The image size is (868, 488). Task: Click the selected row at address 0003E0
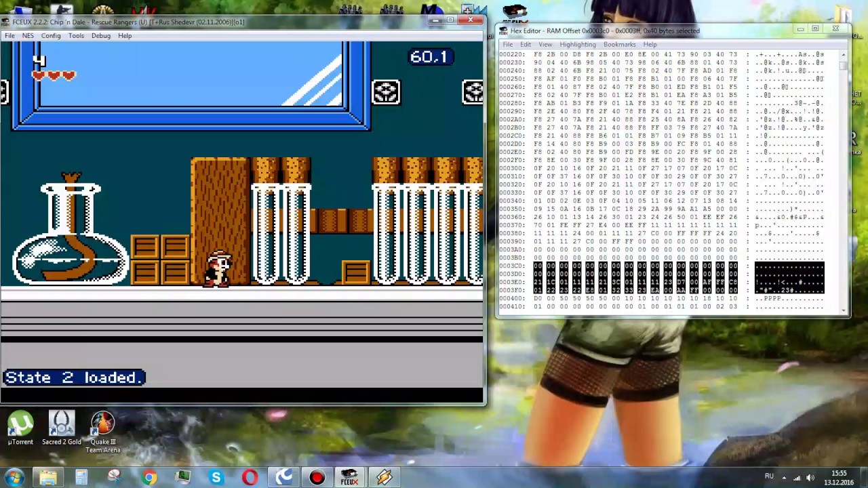click(x=662, y=282)
